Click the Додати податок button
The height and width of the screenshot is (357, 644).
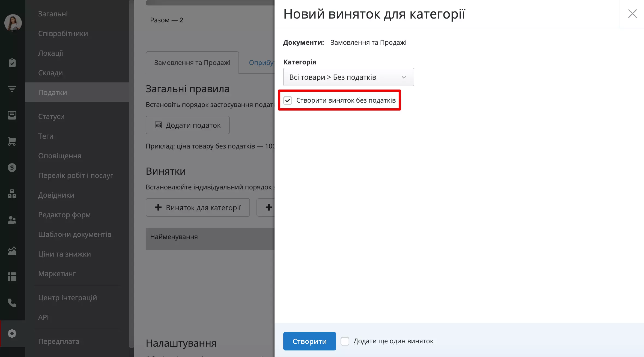coord(187,125)
